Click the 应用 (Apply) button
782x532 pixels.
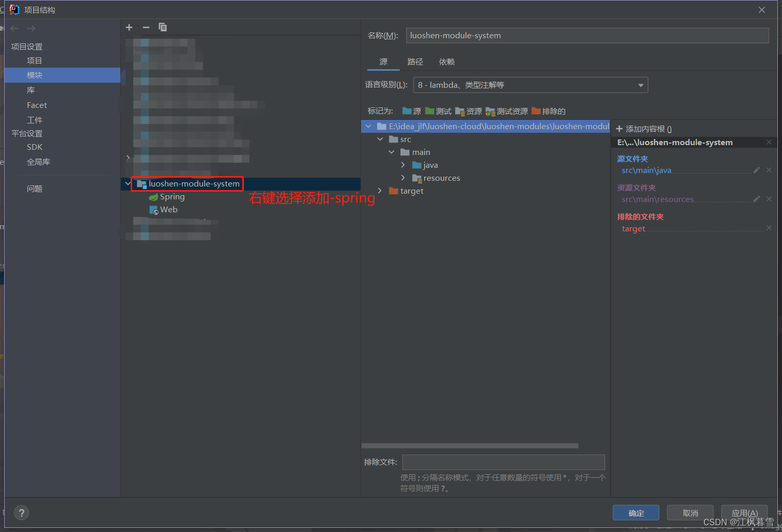[744, 513]
